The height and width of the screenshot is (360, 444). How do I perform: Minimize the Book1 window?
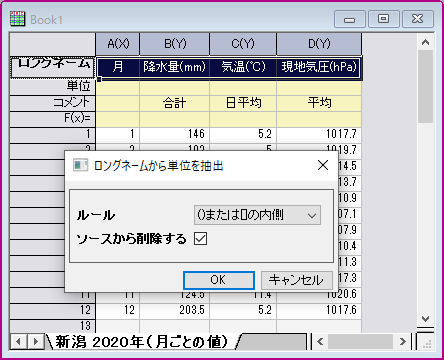coord(349,19)
